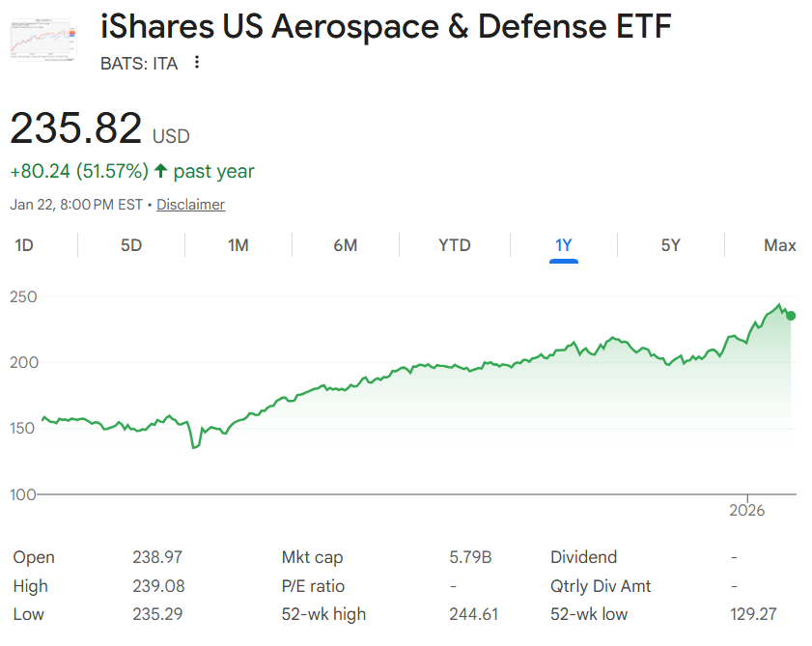Display the Max chart history
The height and width of the screenshot is (646, 812).
779,245
